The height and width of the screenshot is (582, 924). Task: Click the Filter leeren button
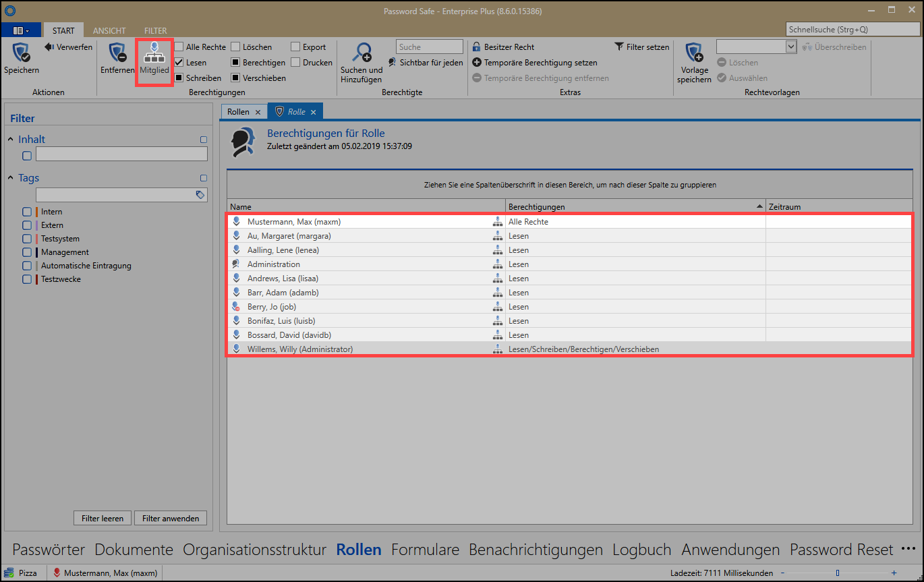(103, 518)
